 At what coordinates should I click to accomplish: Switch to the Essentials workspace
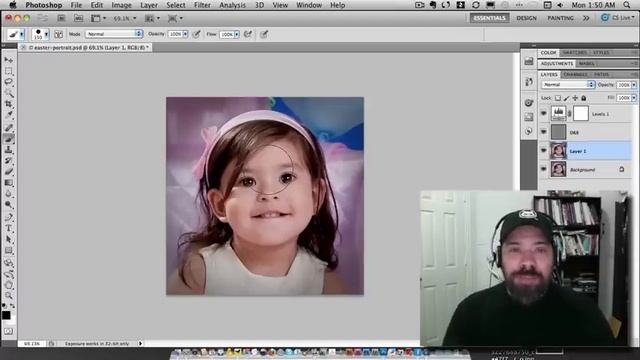pos(489,18)
